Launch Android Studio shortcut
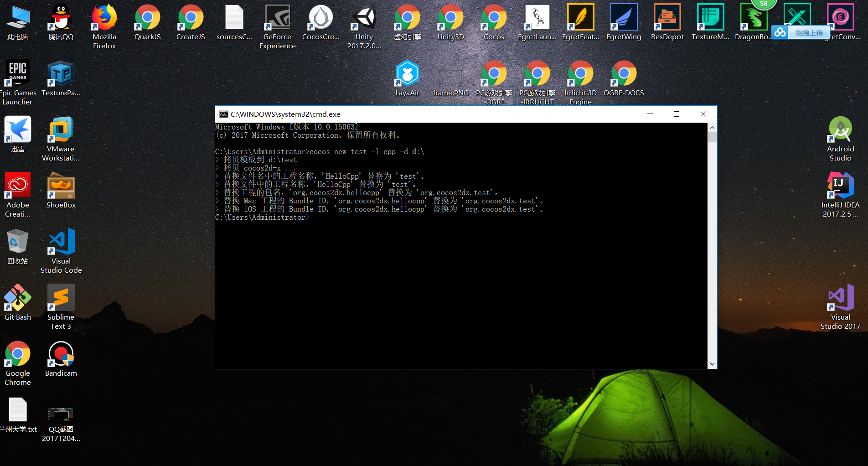The height and width of the screenshot is (466, 868). pos(841,139)
